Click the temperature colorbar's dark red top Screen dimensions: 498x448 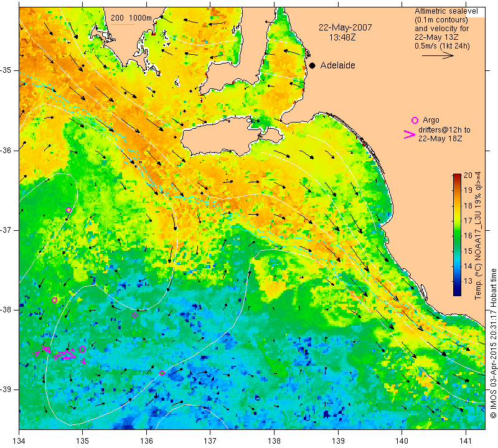tap(457, 175)
